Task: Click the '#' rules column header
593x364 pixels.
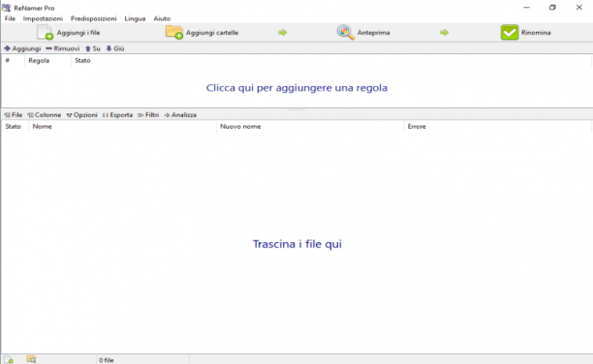Action: (14, 60)
